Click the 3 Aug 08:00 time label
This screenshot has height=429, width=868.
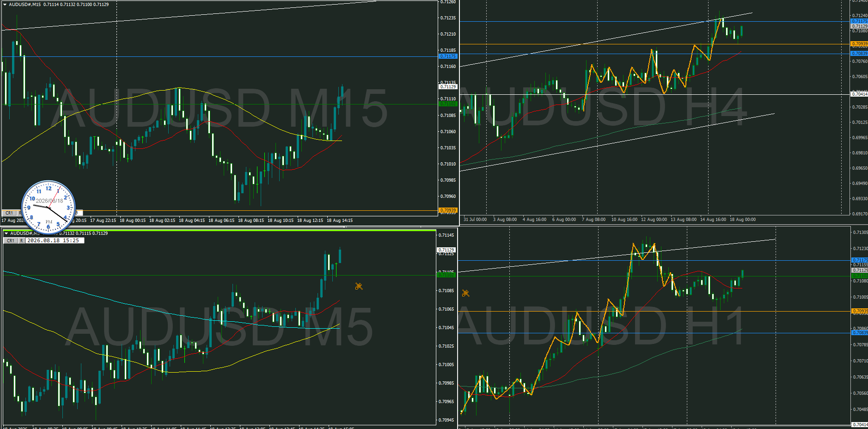(x=505, y=220)
